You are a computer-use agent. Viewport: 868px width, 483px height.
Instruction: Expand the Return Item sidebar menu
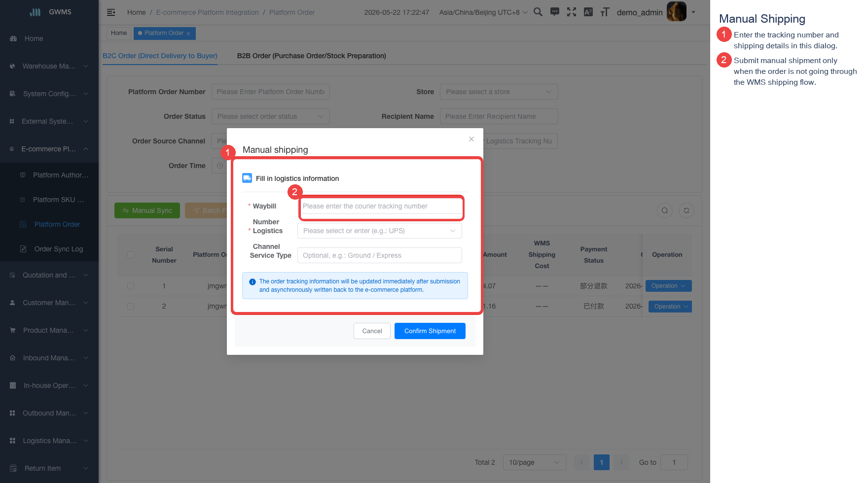[x=49, y=468]
